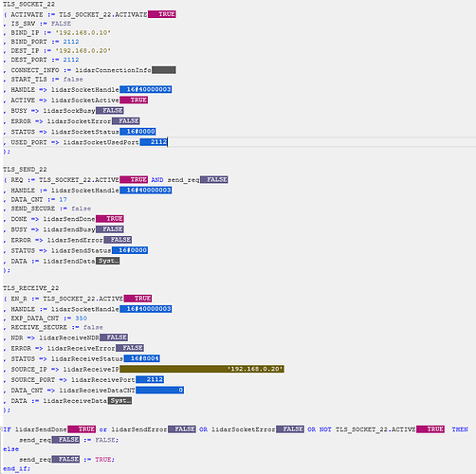Click the lidarSendDone TRUE value in DONE line
The height and width of the screenshot is (474, 476).
[x=110, y=219]
